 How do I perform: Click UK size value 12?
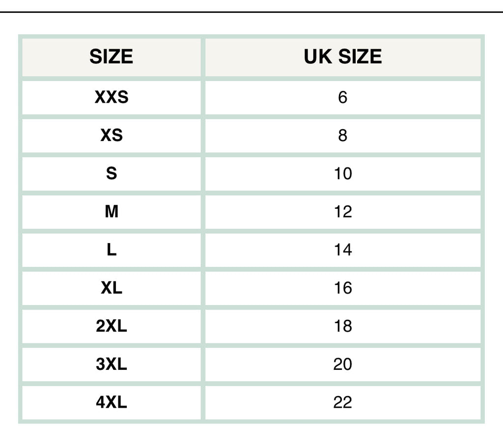click(342, 212)
